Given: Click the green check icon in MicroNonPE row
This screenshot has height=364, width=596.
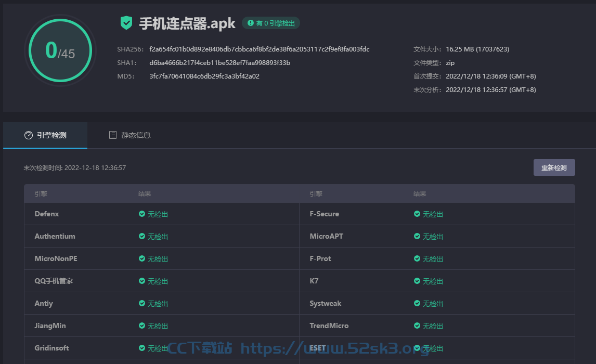Looking at the screenshot, I should click(x=142, y=259).
